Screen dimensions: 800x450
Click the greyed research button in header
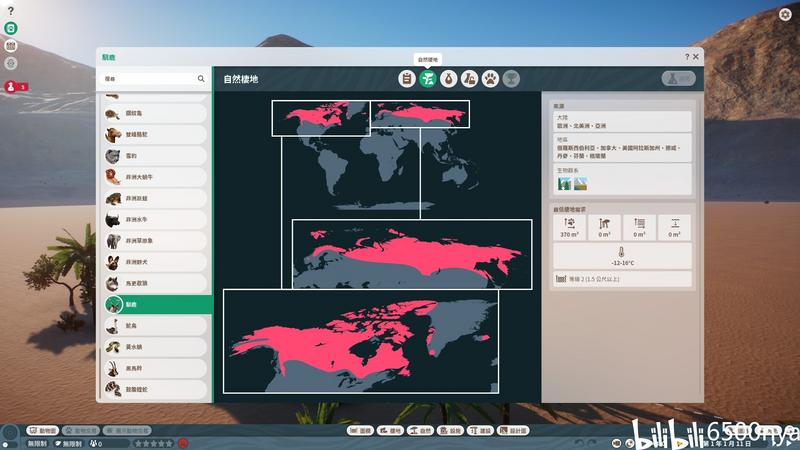(x=679, y=79)
